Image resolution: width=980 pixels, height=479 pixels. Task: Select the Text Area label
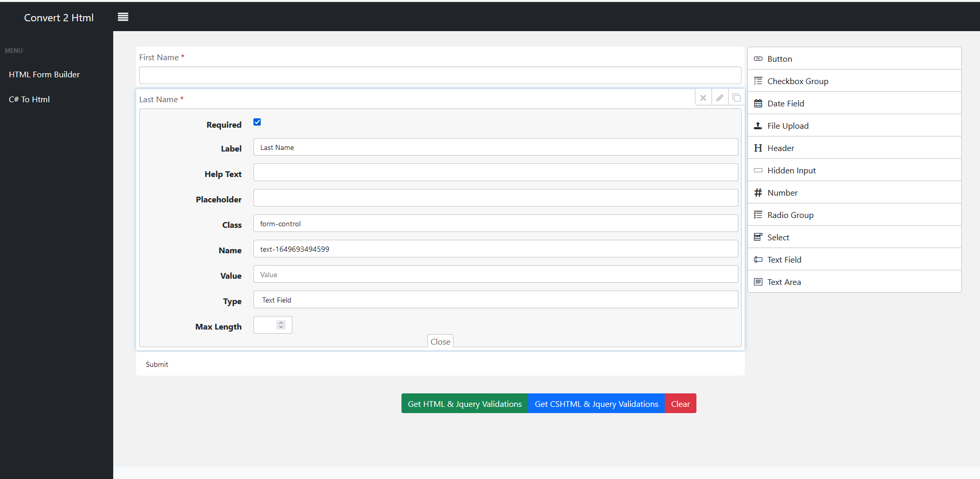pos(784,282)
